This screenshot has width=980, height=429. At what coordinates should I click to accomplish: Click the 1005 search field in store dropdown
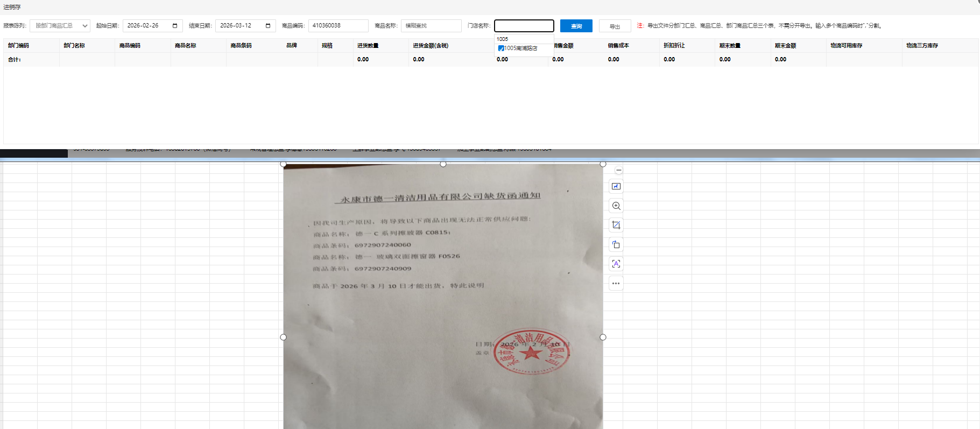click(x=523, y=39)
